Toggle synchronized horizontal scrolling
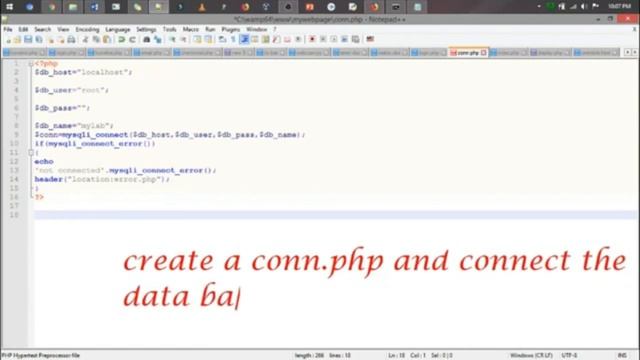 click(208, 40)
